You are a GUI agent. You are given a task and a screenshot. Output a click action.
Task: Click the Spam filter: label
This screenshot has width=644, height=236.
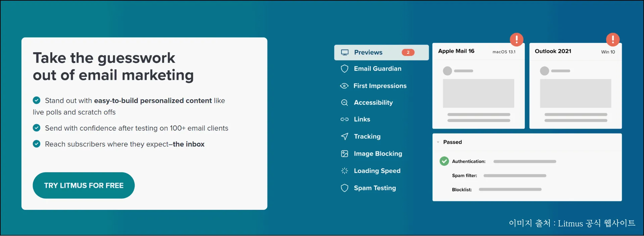point(464,176)
